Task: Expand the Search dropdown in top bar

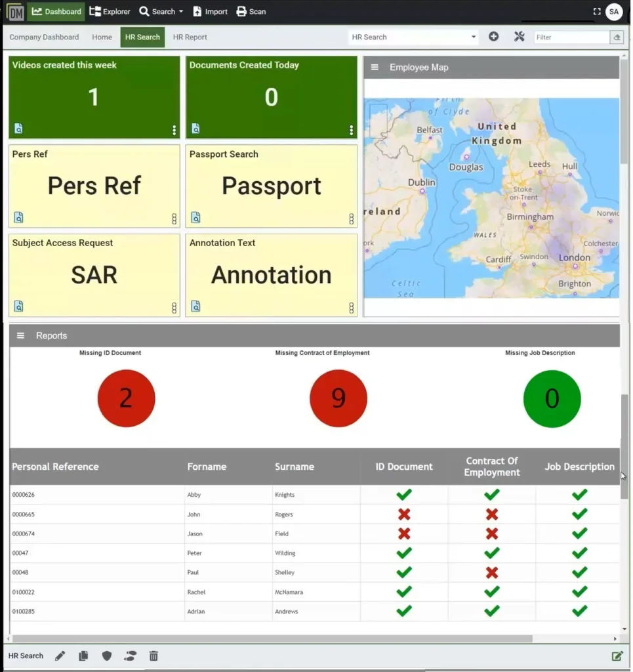Action: (161, 12)
